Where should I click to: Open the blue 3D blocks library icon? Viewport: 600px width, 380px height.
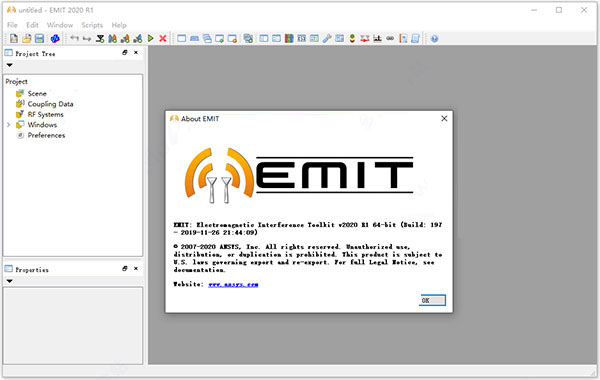tap(55, 38)
